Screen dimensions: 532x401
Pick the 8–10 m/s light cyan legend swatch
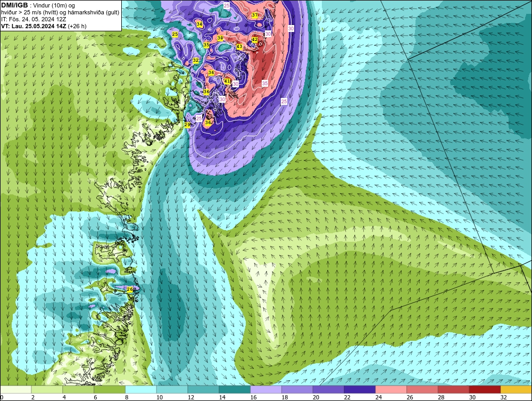coord(141,389)
